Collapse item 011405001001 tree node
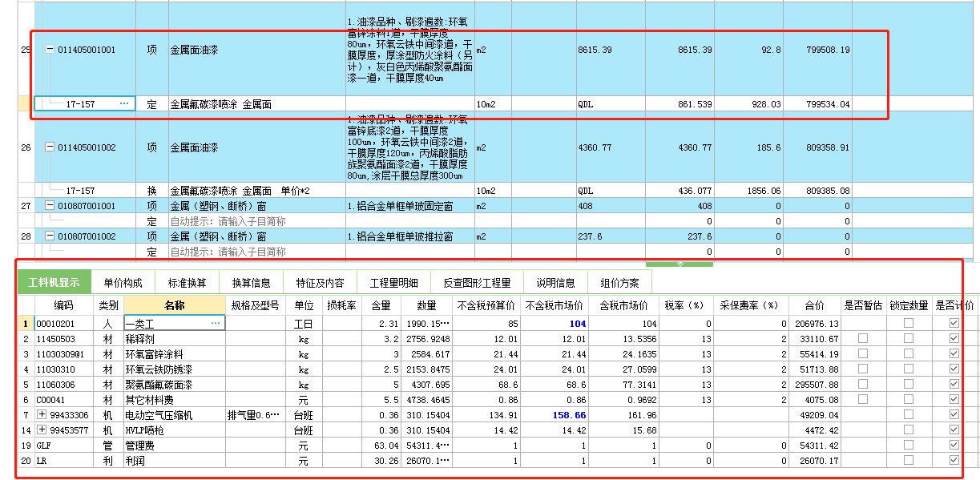The height and width of the screenshot is (480, 980). tap(50, 50)
